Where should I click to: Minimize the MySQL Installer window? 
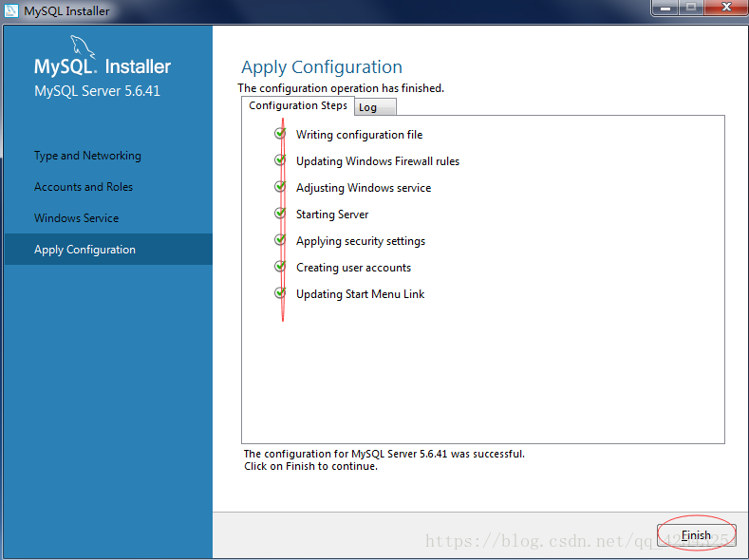(x=665, y=8)
